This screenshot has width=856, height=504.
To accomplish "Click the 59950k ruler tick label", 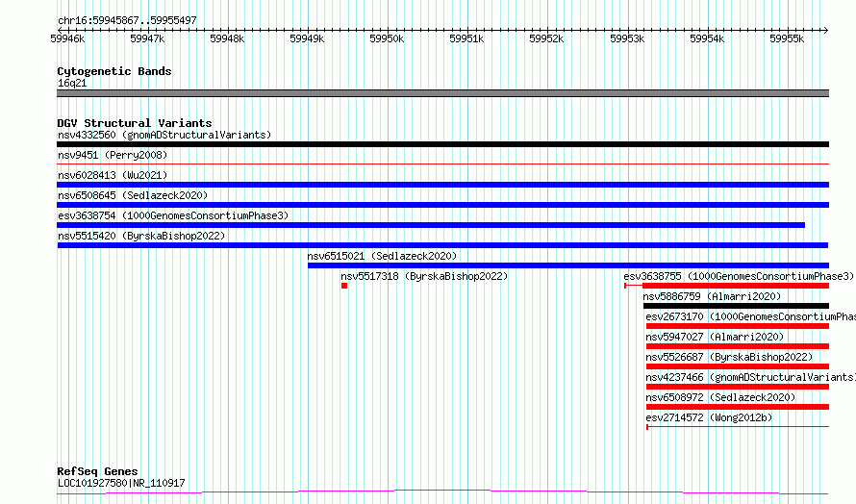I will point(387,38).
